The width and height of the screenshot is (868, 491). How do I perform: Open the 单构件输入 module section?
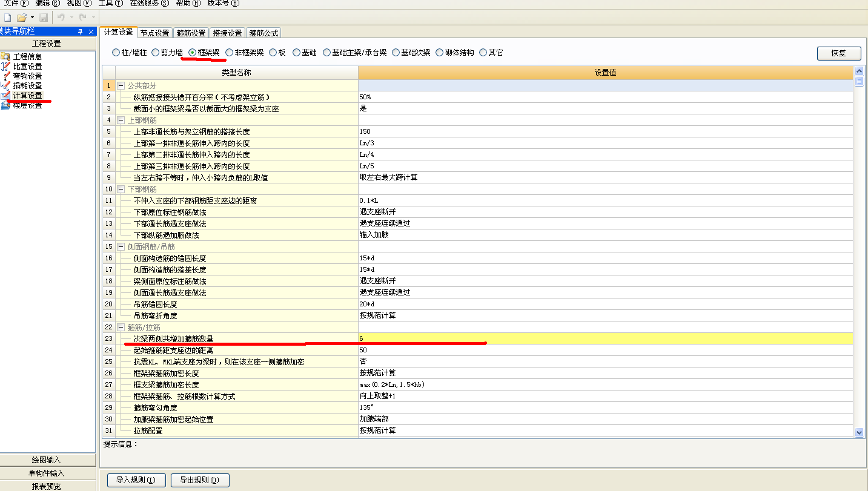click(47, 473)
